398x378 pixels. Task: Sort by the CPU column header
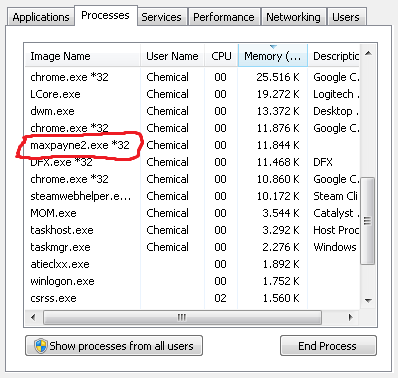(221, 56)
